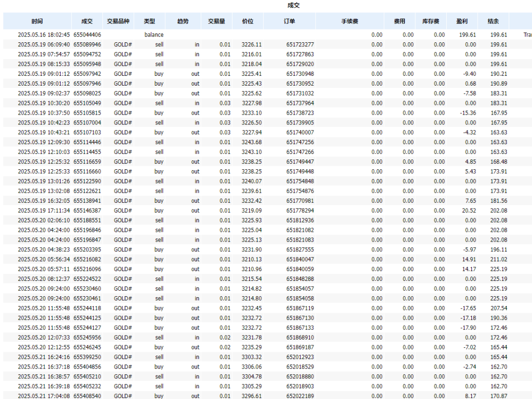Select deal number 655122590
532x399 pixels.
pyautogui.click(x=87, y=182)
